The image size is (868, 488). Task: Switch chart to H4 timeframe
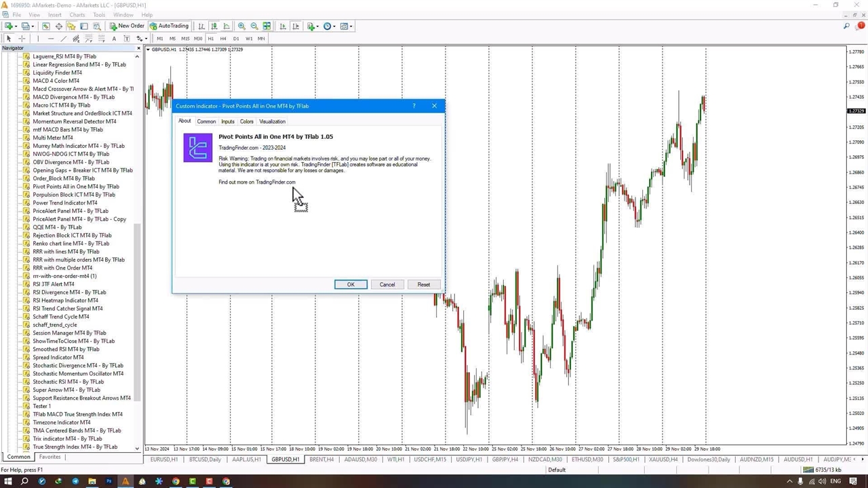pyautogui.click(x=223, y=39)
